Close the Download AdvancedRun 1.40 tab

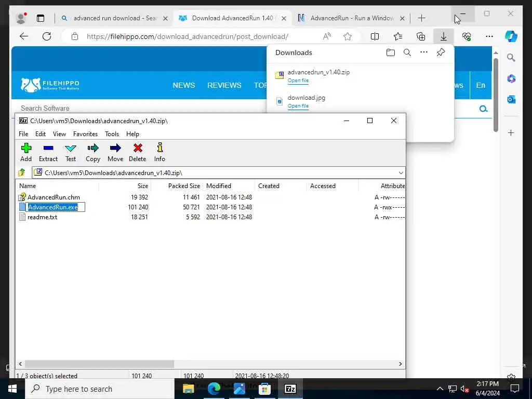(x=284, y=18)
